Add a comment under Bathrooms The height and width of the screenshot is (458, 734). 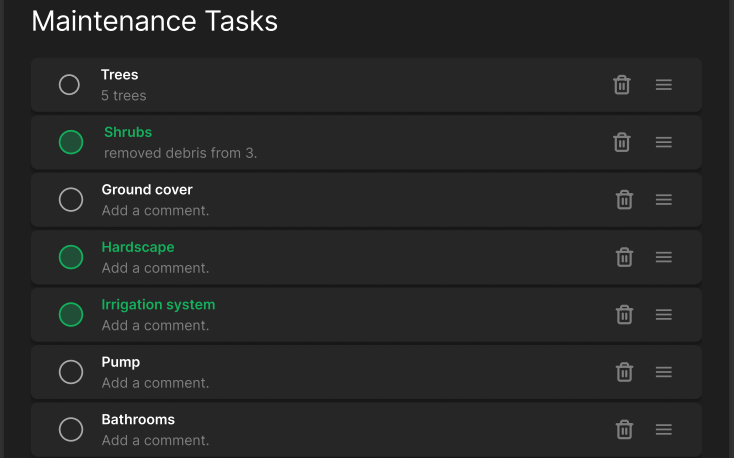coord(155,441)
